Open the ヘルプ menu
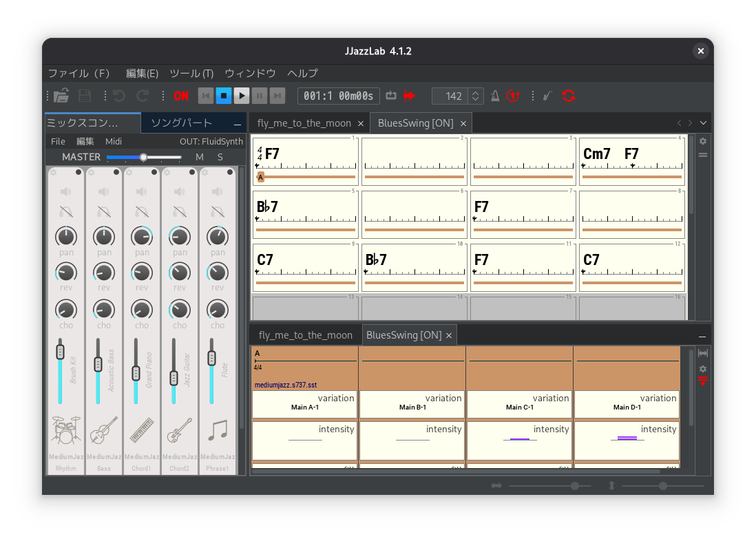 point(303,73)
